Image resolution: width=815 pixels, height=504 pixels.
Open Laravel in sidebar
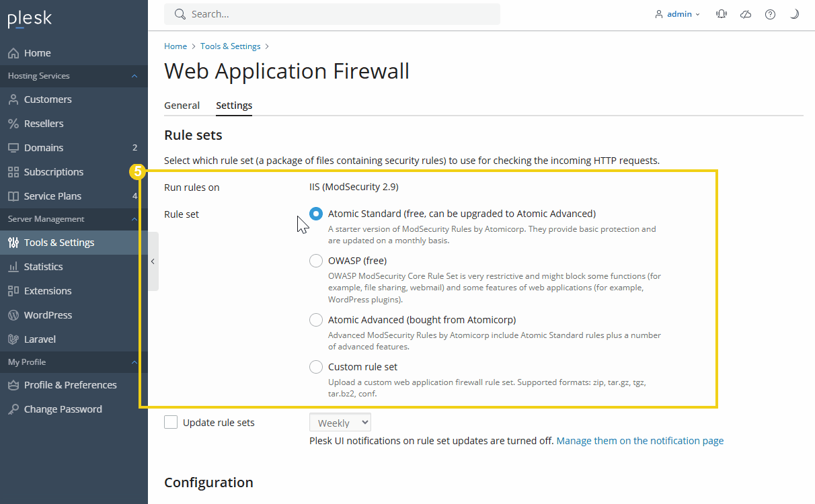pyautogui.click(x=74, y=339)
